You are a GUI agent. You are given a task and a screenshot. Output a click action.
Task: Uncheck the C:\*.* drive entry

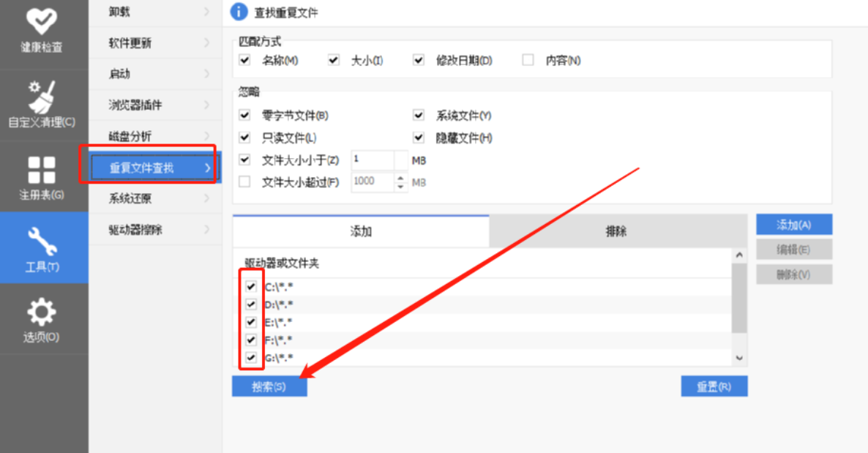(x=251, y=287)
